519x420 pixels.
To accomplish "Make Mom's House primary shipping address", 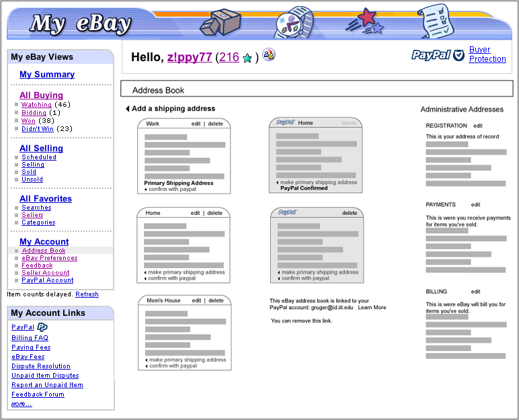I will tap(186, 360).
